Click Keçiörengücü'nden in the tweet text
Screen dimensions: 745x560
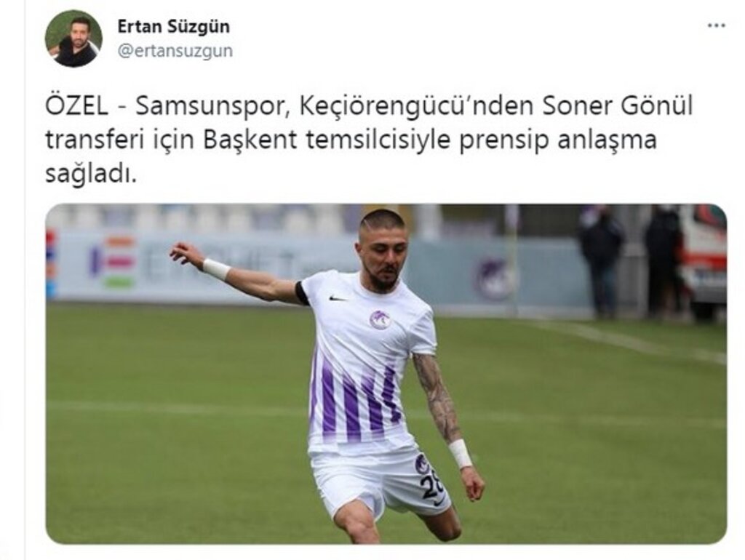pyautogui.click(x=415, y=106)
